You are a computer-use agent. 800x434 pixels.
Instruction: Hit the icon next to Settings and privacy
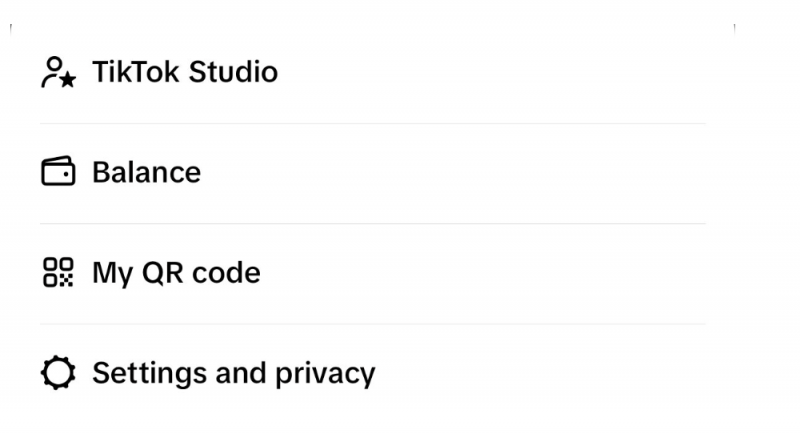(58, 373)
